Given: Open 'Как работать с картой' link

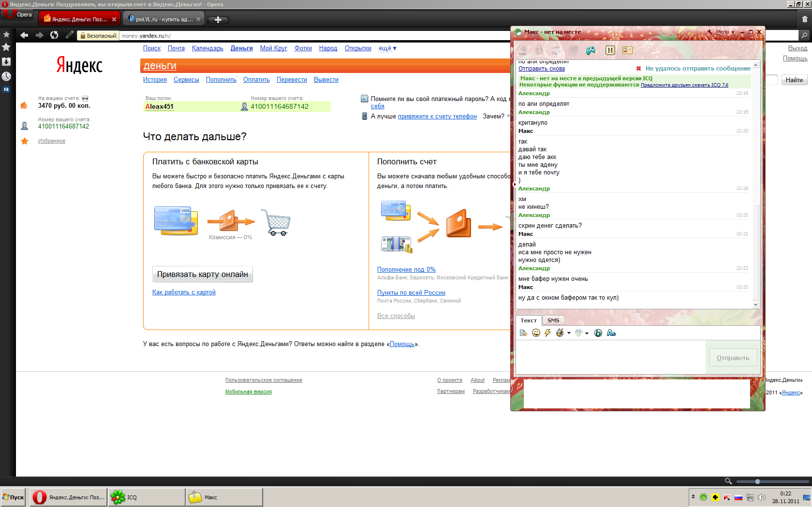Looking at the screenshot, I should pyautogui.click(x=184, y=292).
